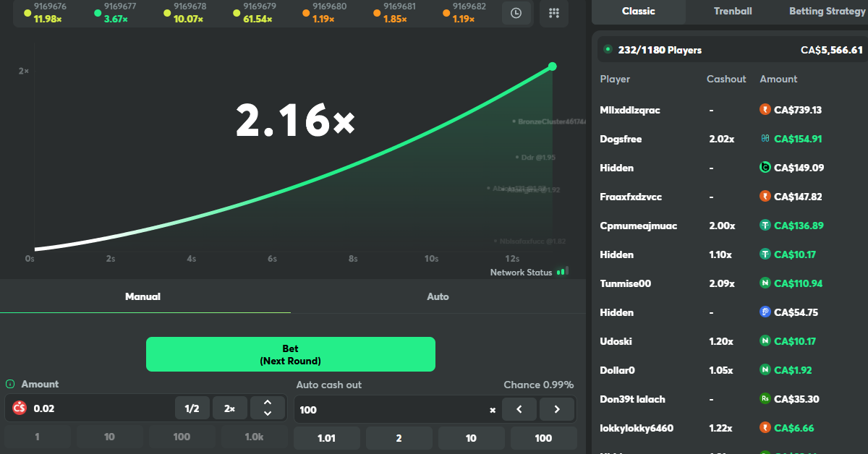Select round 9169679 with 61.54x result
868x454 pixels.
(256, 13)
